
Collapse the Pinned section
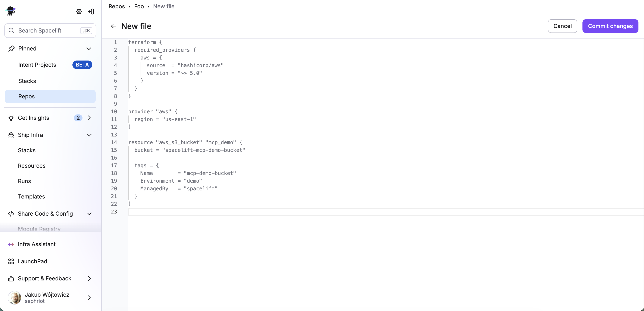(89, 49)
